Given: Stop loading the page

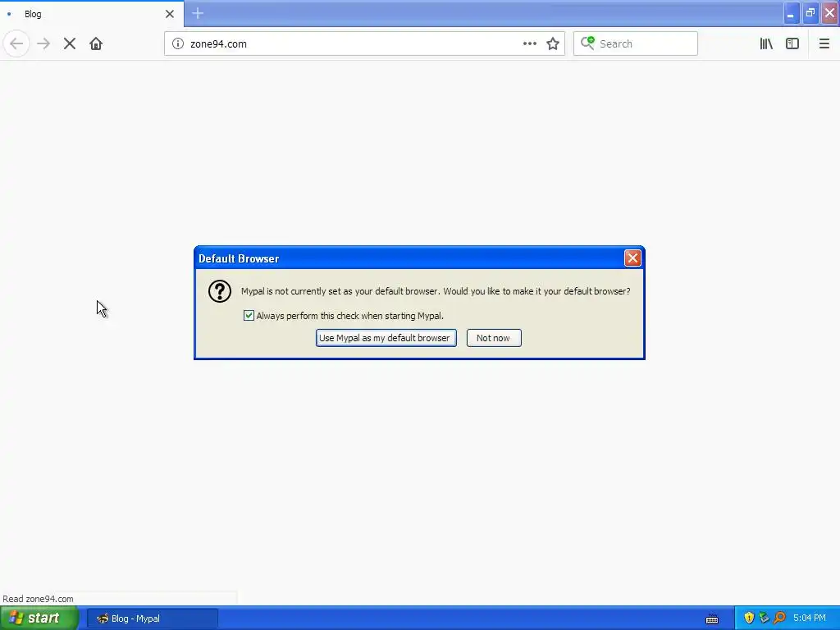Looking at the screenshot, I should [x=70, y=43].
